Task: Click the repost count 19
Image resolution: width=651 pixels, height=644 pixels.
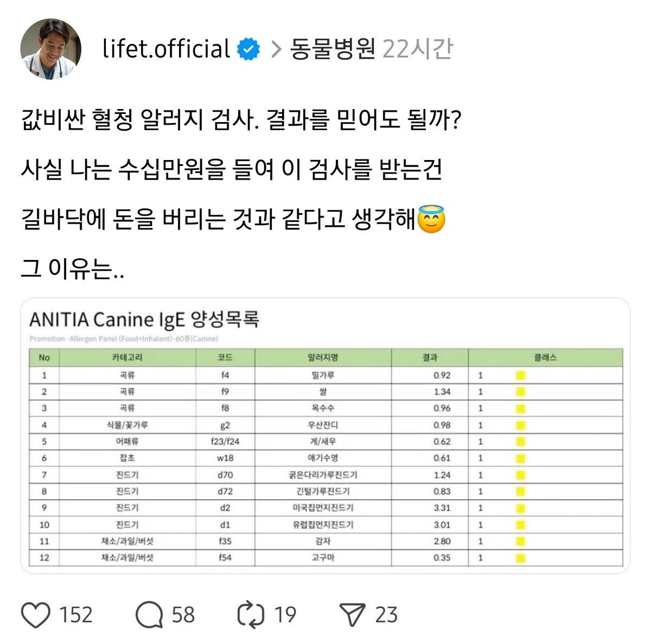Action: pos(285,615)
